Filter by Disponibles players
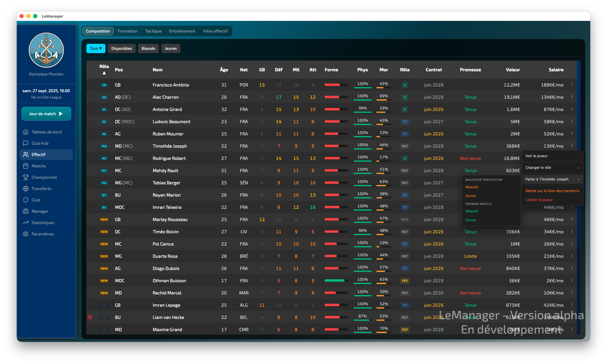Screen dimensions: 607x364 122,48
